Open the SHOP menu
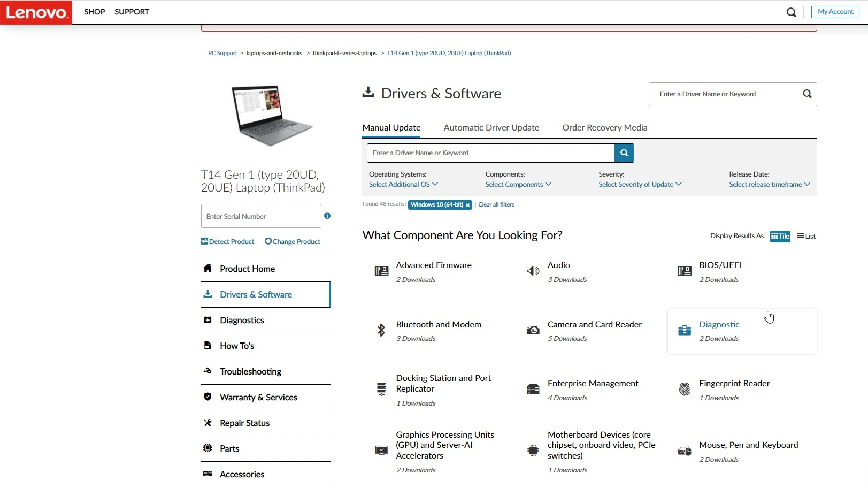Screen dimensions: 868x488 [95, 12]
